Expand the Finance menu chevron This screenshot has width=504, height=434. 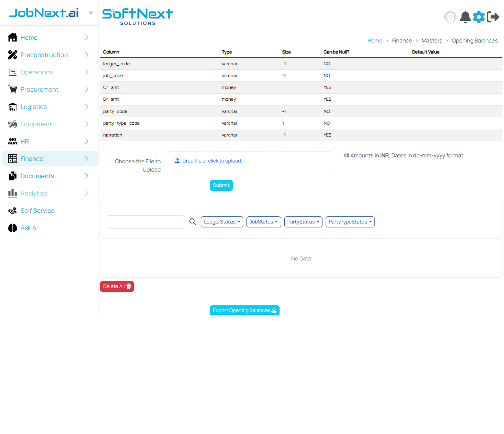point(87,159)
